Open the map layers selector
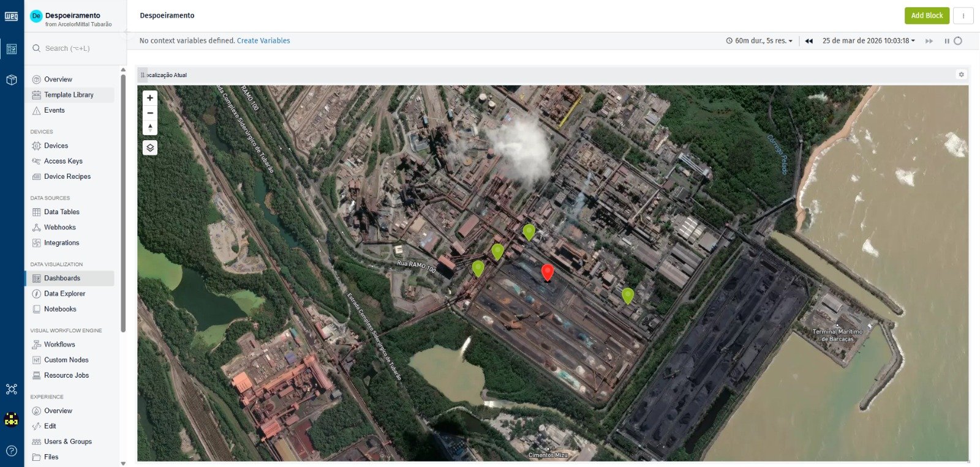 [x=150, y=148]
